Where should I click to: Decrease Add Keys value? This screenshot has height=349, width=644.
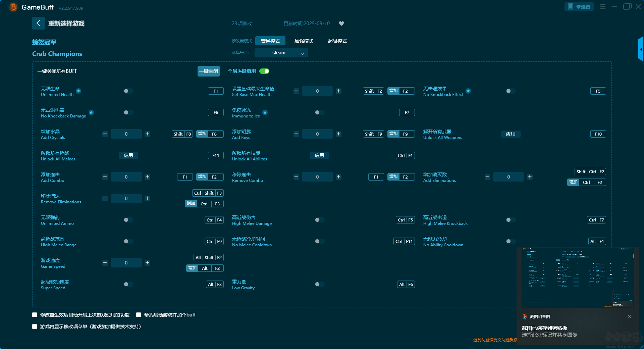[296, 134]
